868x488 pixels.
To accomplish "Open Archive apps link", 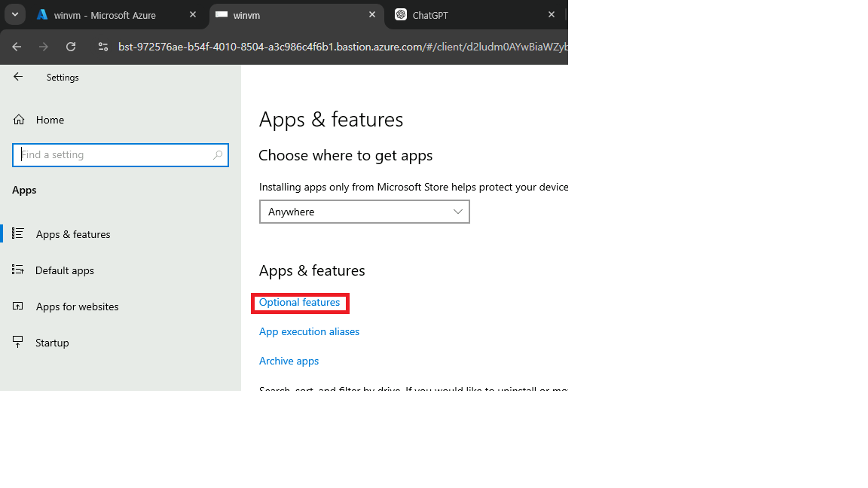I will point(289,361).
